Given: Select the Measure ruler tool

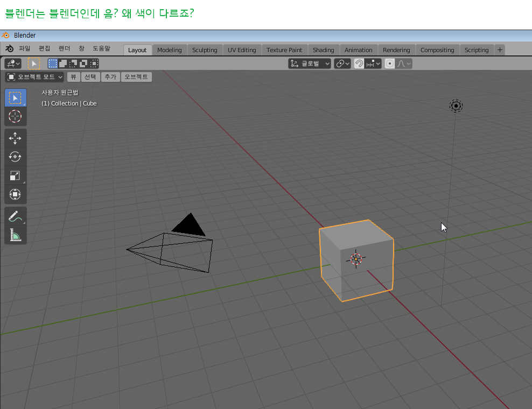Looking at the screenshot, I should click(x=15, y=235).
